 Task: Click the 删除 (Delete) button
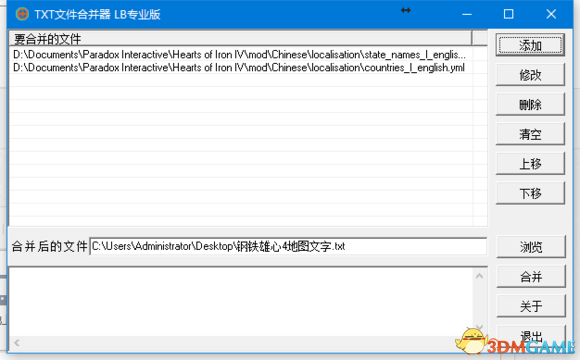pos(530,104)
